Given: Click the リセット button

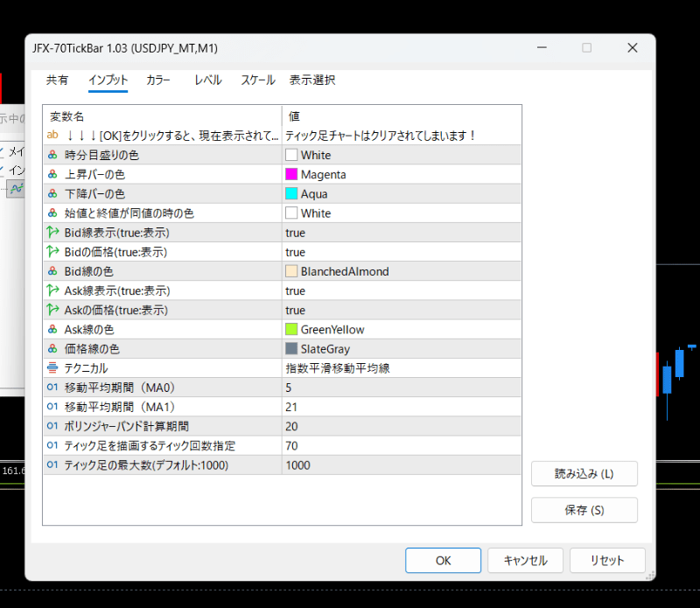Looking at the screenshot, I should pos(607,560).
